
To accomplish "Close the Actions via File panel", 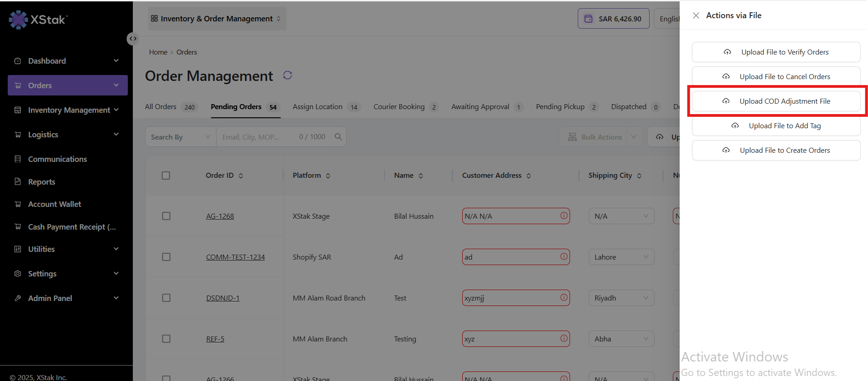I will [696, 15].
